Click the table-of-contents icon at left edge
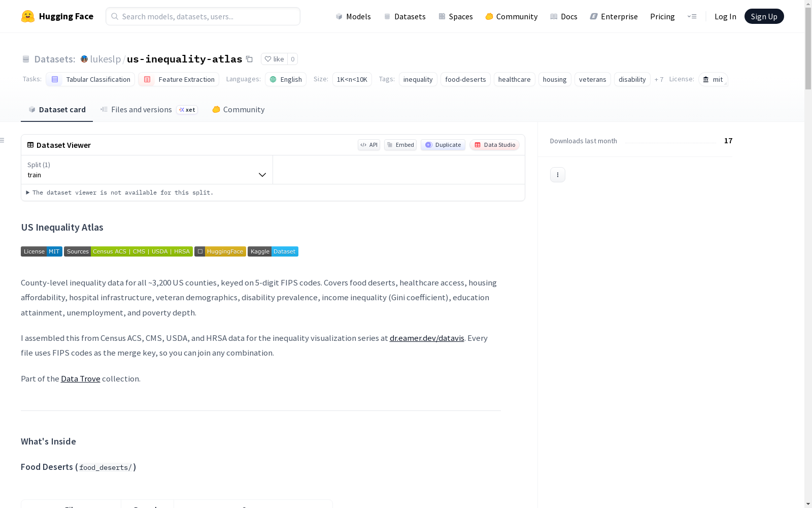This screenshot has height=508, width=812. point(3,140)
